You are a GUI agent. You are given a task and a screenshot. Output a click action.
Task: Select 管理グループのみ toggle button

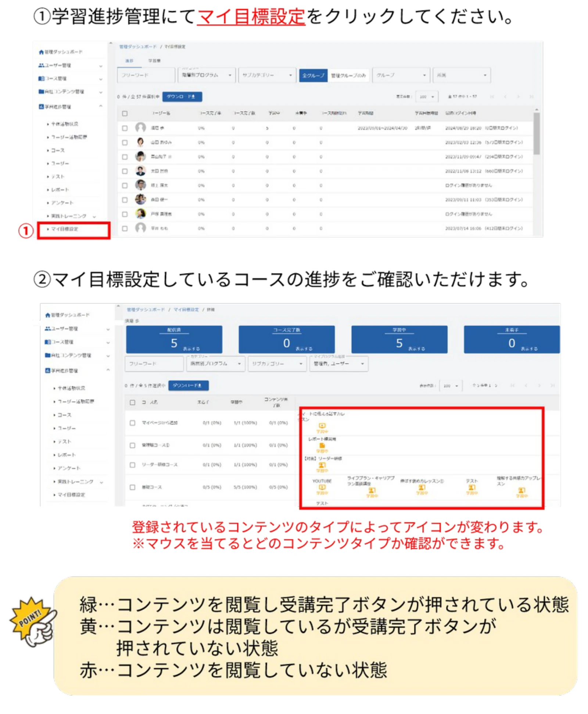coord(348,75)
